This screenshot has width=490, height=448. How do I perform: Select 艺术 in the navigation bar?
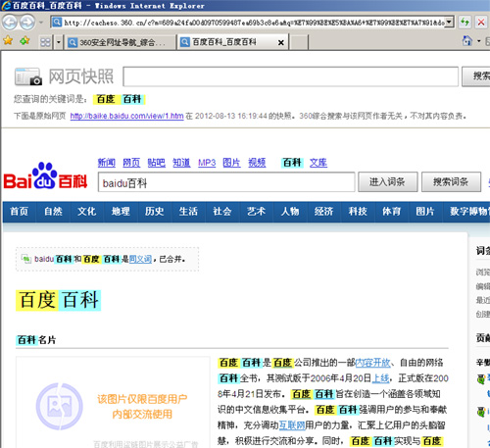click(x=256, y=212)
